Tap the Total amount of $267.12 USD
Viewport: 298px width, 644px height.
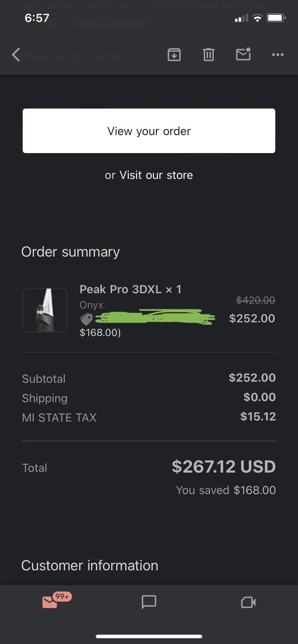click(223, 466)
